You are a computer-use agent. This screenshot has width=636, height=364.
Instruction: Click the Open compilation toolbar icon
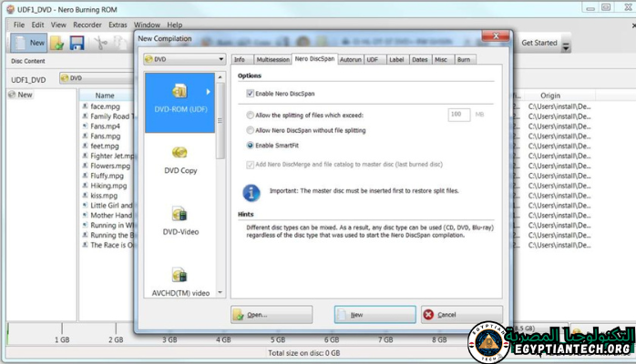pos(57,43)
